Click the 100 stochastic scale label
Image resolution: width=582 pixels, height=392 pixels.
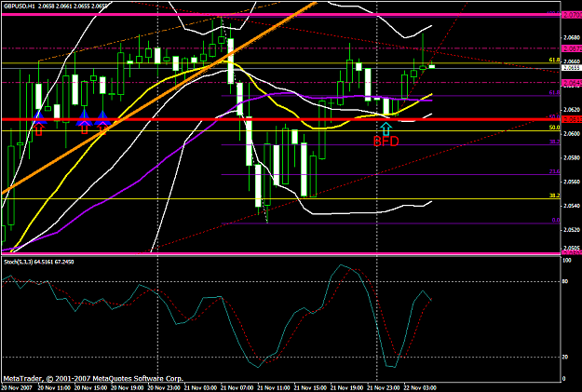(x=567, y=261)
